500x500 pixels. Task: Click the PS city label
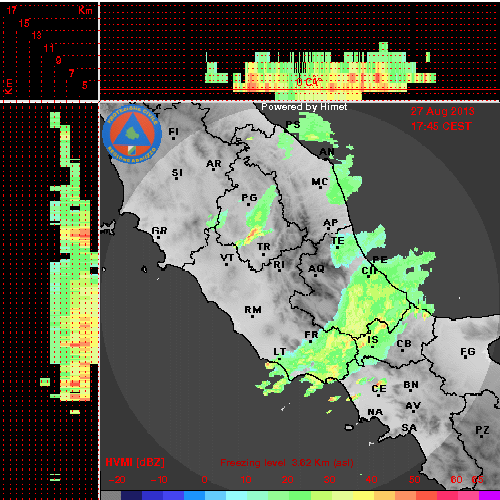coord(293,124)
